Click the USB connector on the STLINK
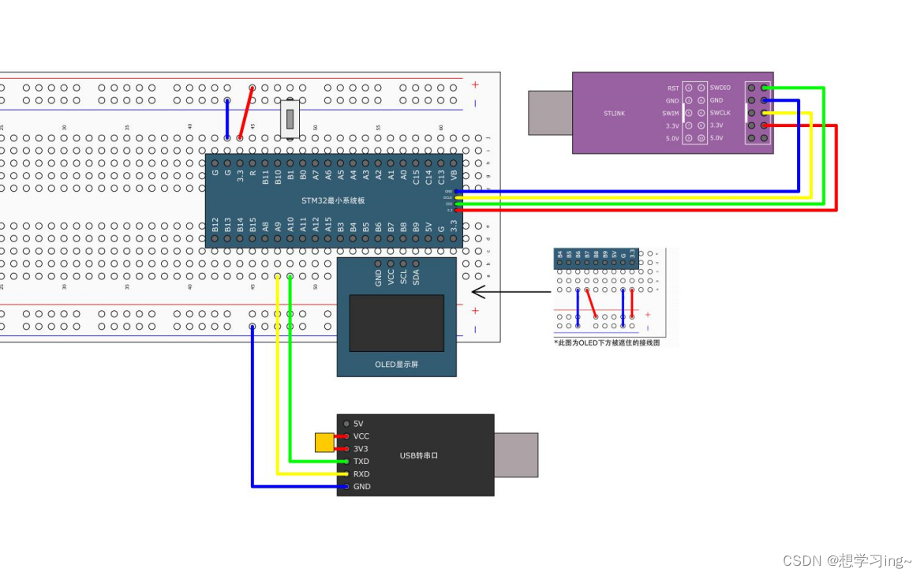This screenshot has height=576, width=924. pos(550,111)
